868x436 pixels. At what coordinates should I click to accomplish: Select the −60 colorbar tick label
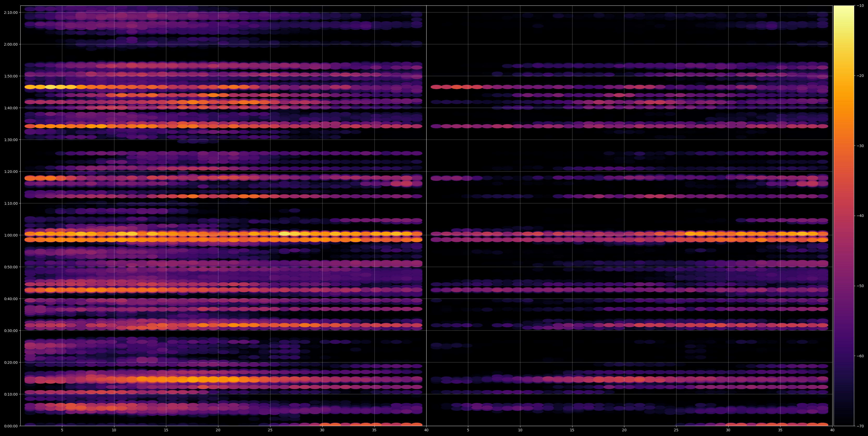pos(860,356)
